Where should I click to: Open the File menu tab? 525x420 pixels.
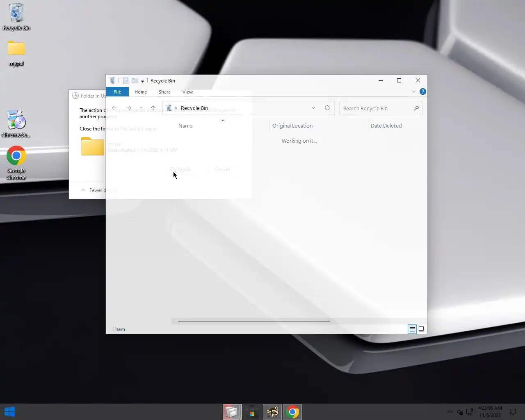pos(117,92)
